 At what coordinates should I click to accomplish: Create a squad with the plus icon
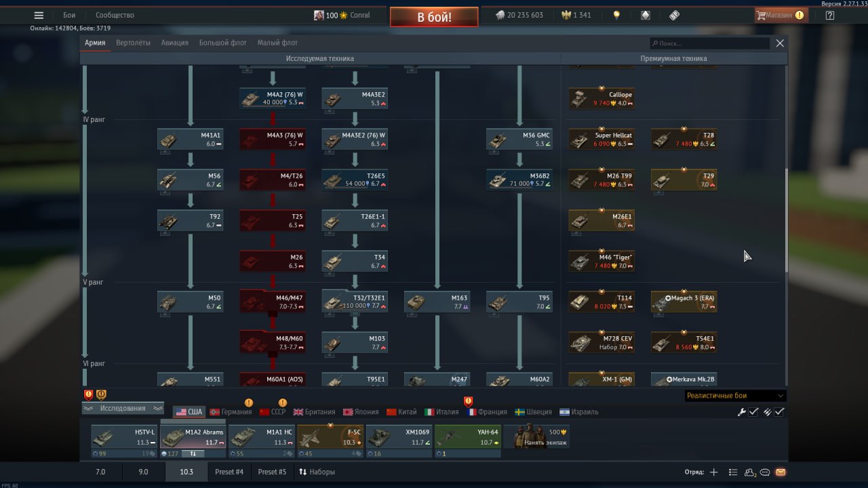pyautogui.click(x=713, y=472)
